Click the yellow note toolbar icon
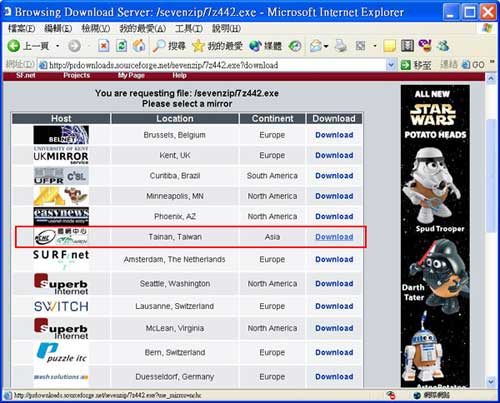This screenshot has height=403, width=500. tap(389, 46)
